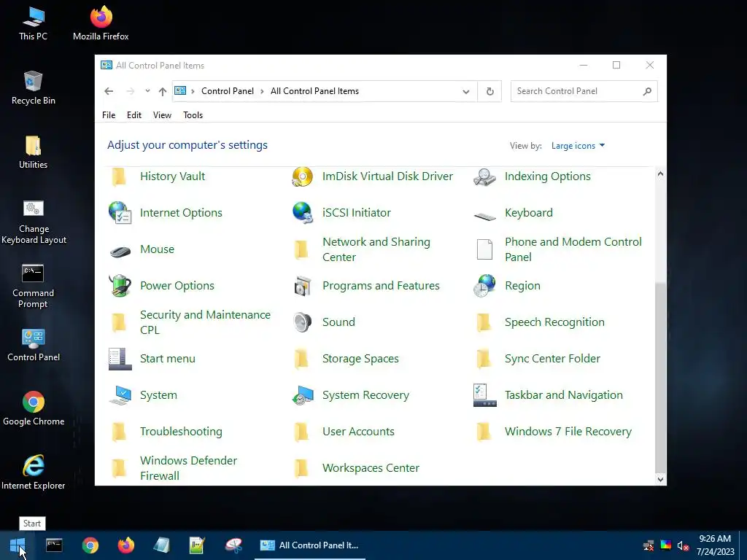Click the muted volume tray icon
Image resolution: width=747 pixels, height=560 pixels.
683,545
